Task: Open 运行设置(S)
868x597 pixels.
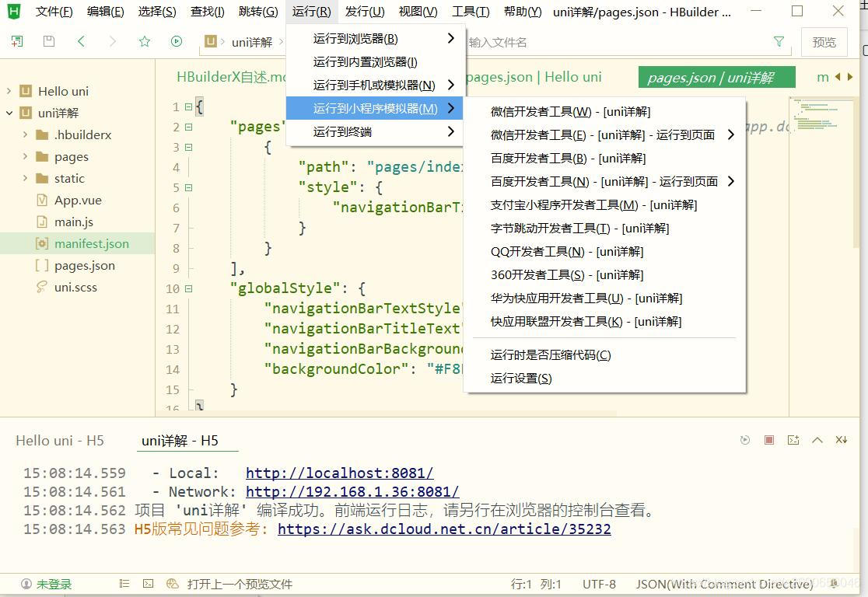Action: tap(605, 379)
